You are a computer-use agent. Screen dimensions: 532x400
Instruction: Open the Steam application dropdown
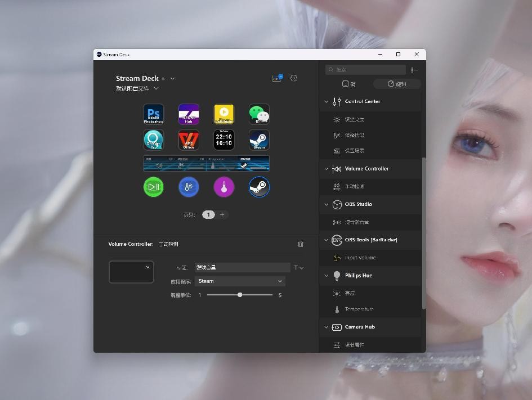tap(240, 281)
